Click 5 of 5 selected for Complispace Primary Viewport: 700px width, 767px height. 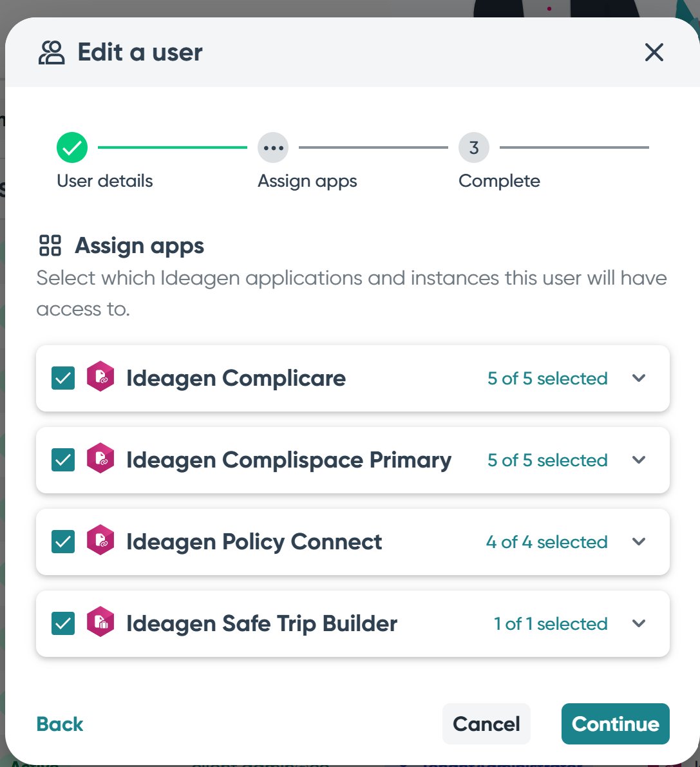(547, 460)
